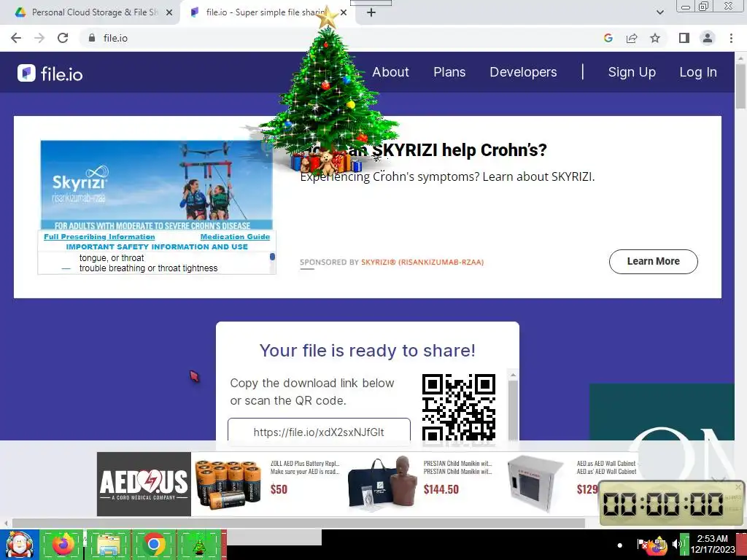Click the Sign Up link
The height and width of the screenshot is (560, 747).
632,72
